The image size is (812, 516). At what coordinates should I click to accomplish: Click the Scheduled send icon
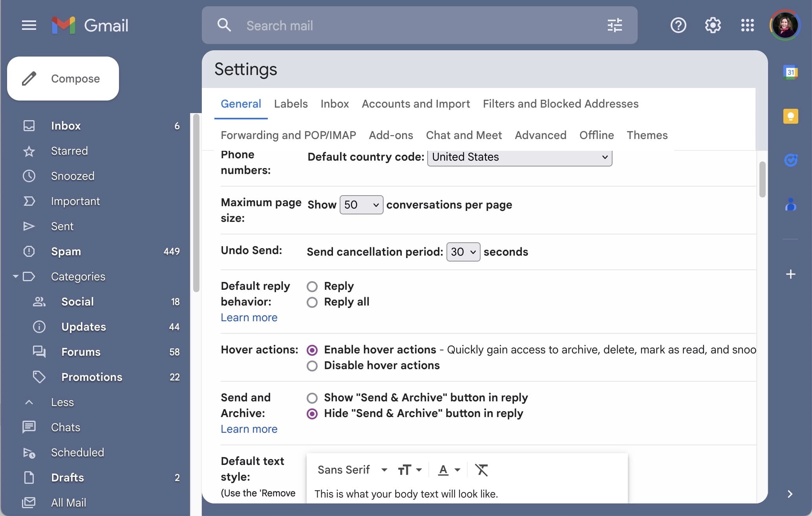tap(29, 452)
